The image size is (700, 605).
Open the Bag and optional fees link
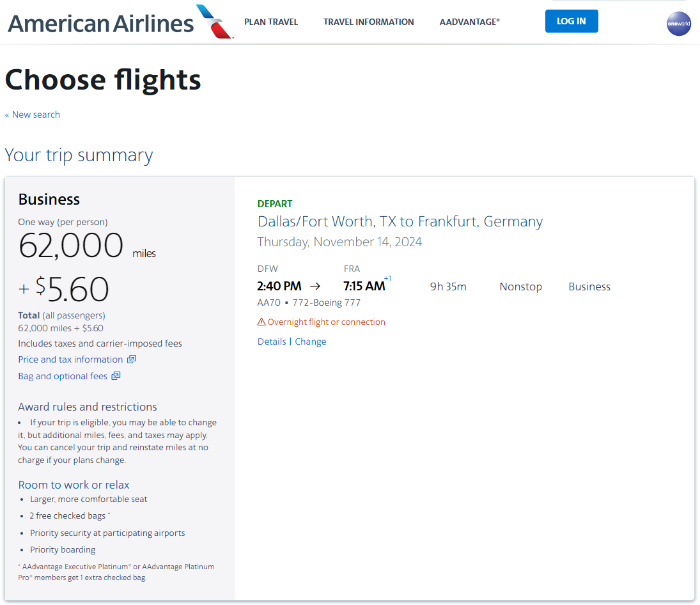click(63, 376)
